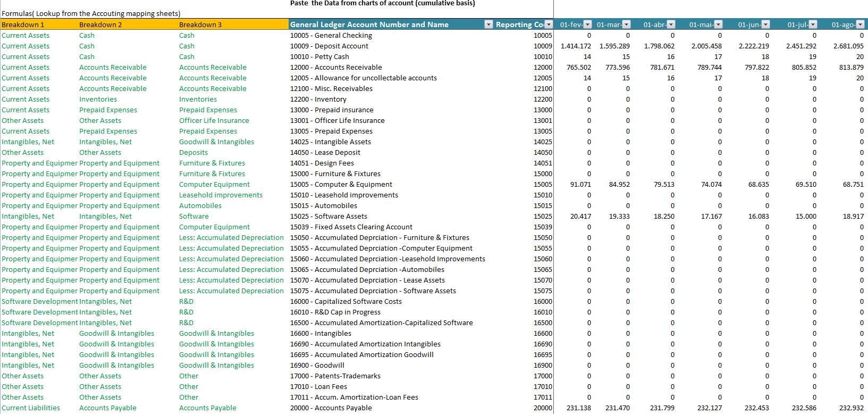Image resolution: width=868 pixels, height=414 pixels.
Task: Select the Breakdown 1 header cell
Action: [x=39, y=24]
